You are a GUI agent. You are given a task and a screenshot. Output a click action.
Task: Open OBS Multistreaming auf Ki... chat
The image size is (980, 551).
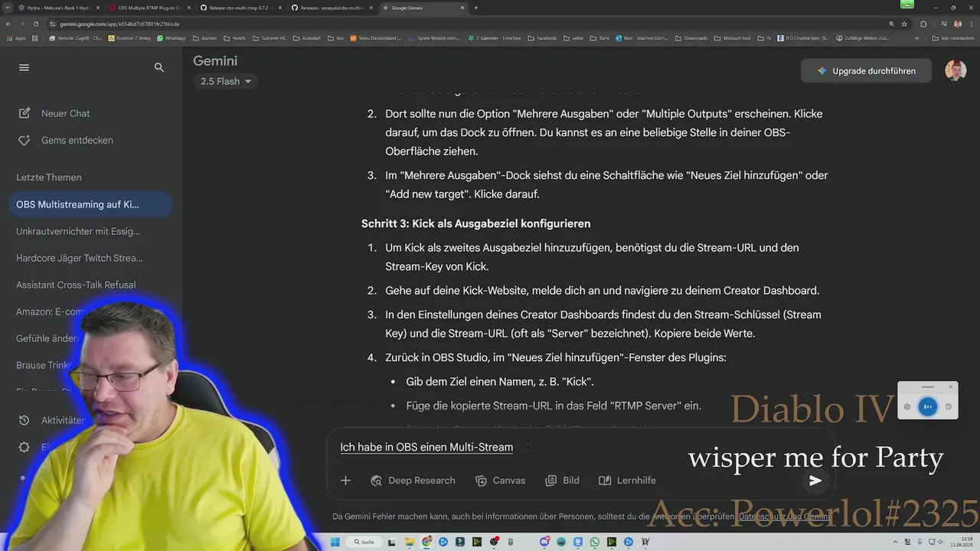pos(91,204)
